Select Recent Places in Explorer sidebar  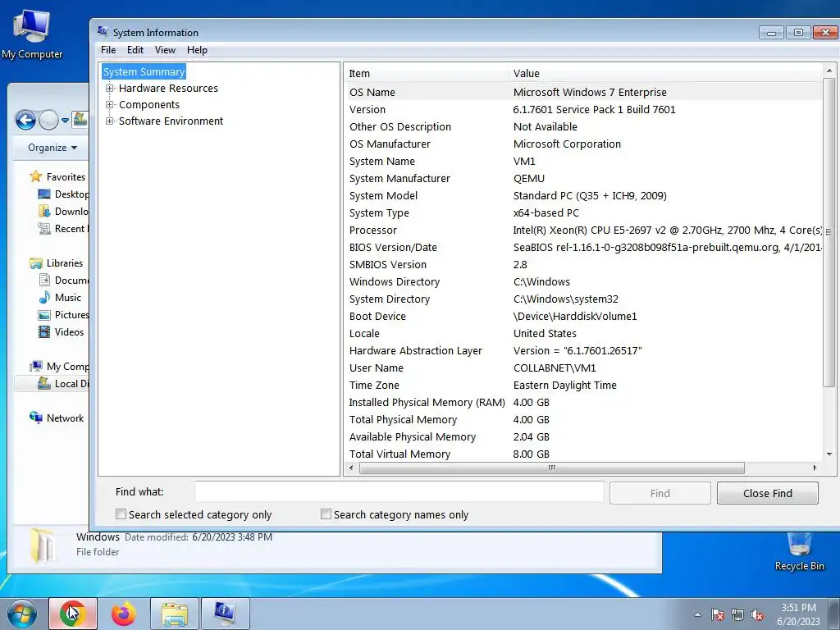(x=63, y=229)
